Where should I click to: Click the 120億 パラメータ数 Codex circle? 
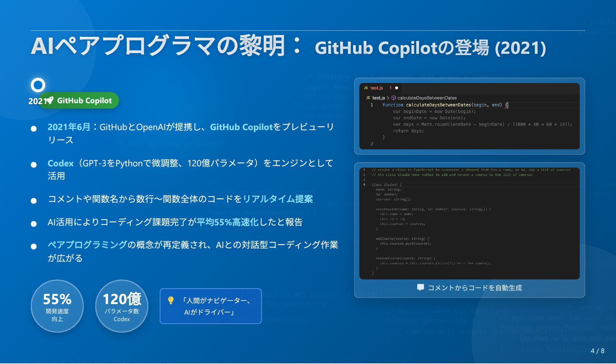pos(122,306)
